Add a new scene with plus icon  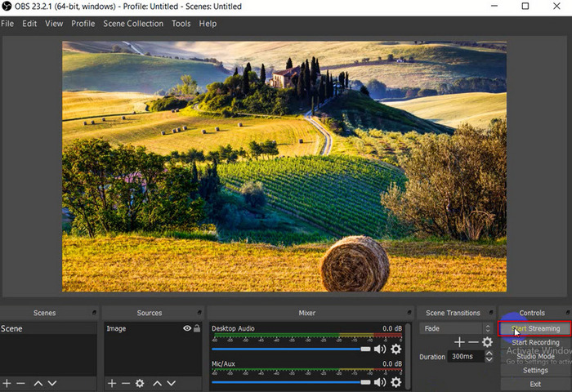(x=7, y=383)
